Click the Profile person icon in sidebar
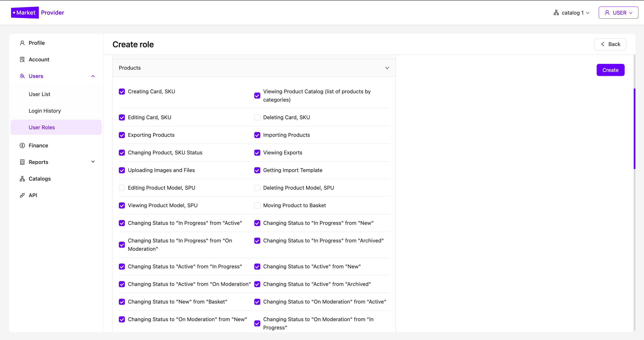Screen dimensions: 644x340 22,43
